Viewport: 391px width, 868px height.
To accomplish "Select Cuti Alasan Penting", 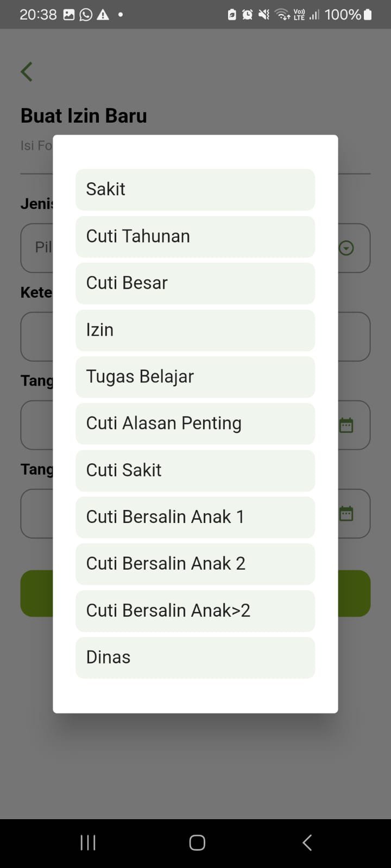I will point(195,424).
